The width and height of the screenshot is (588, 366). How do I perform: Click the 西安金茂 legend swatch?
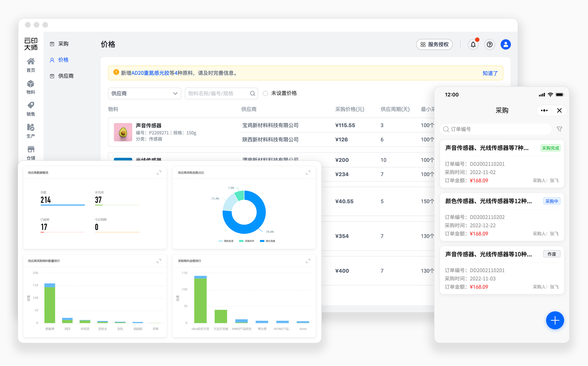tap(220, 241)
